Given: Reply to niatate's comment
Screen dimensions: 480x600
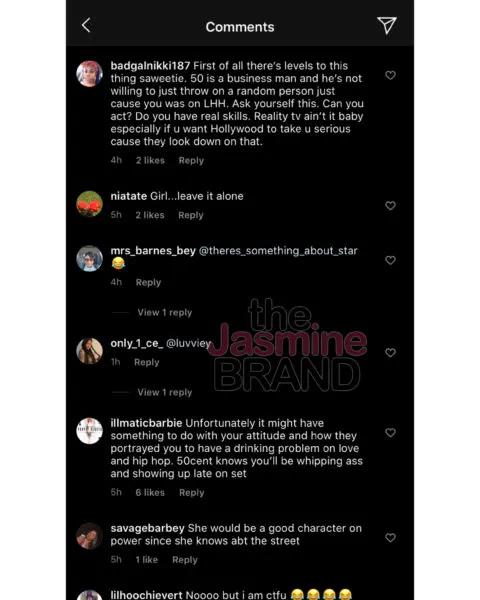Looking at the screenshot, I should [x=191, y=215].
